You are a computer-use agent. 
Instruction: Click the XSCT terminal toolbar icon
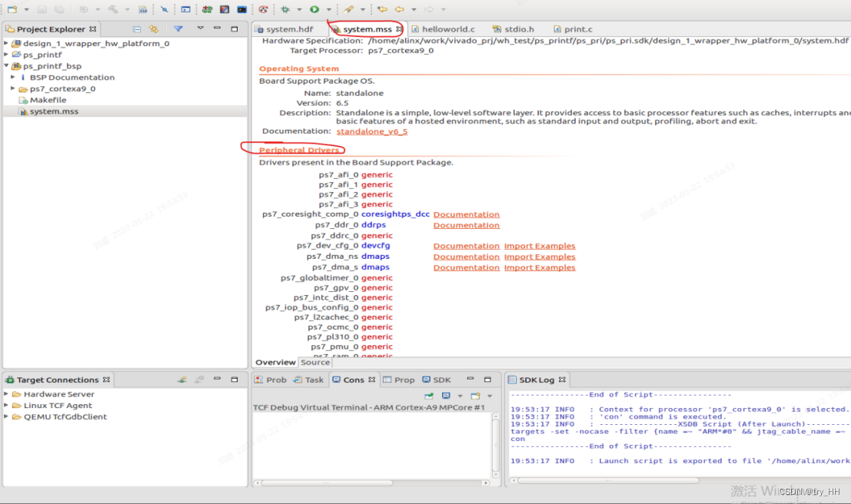[x=242, y=9]
